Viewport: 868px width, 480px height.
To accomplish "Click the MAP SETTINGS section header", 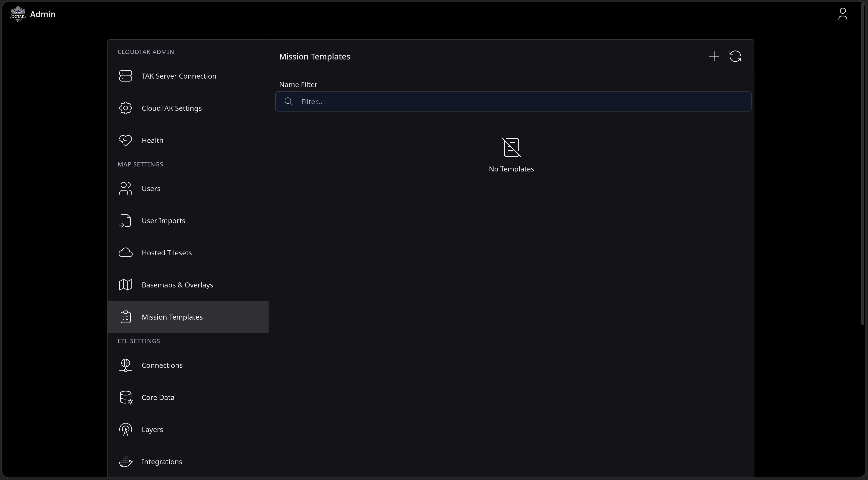I will pyautogui.click(x=140, y=164).
